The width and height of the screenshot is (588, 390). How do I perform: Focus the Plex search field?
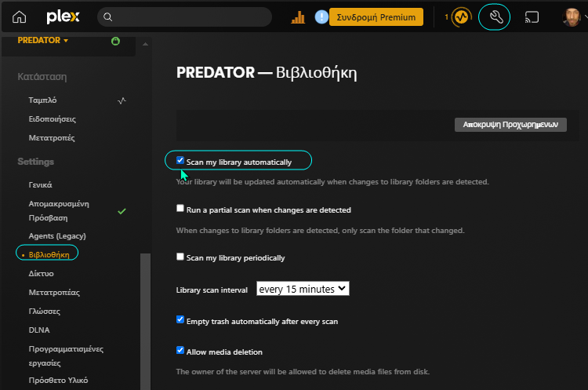click(x=184, y=17)
